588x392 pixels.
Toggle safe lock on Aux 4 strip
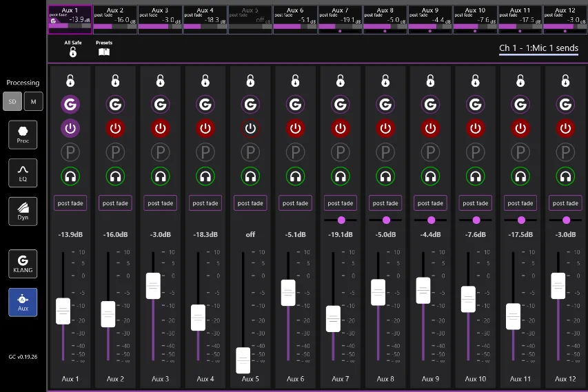coord(205,81)
